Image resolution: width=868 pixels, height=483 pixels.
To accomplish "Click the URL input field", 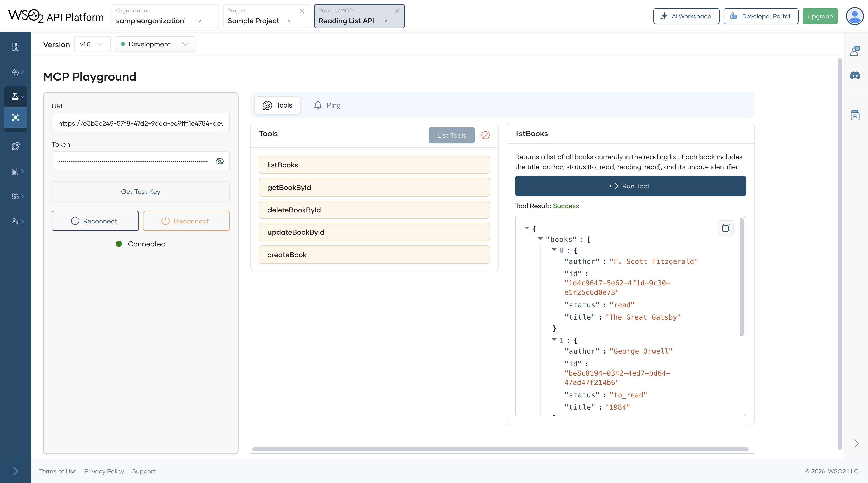I will [x=140, y=123].
